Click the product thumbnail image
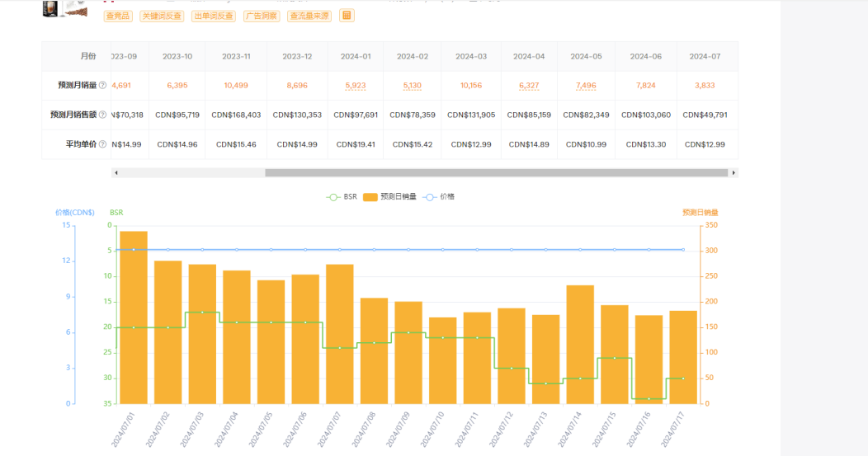 (x=65, y=8)
